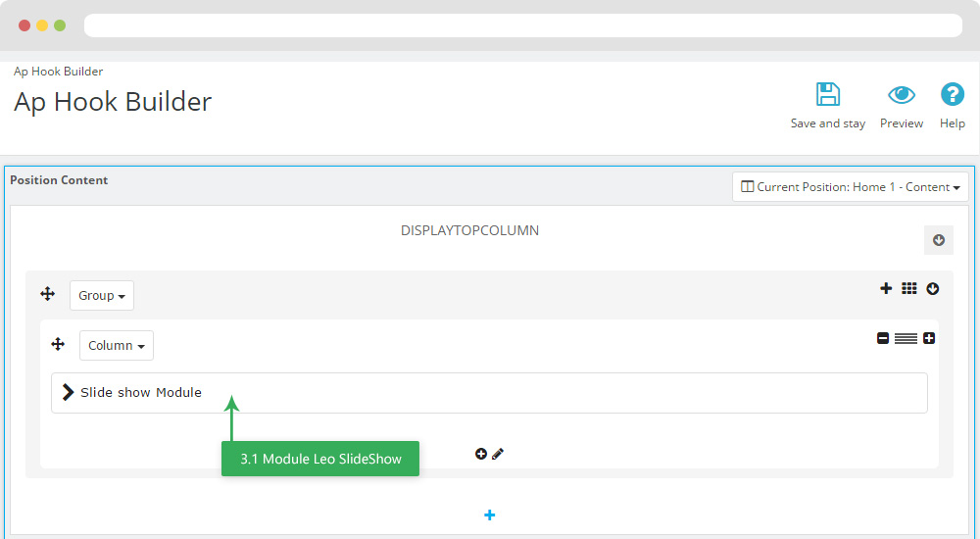
Task: Add a column with the Group plus icon
Action: pos(886,288)
